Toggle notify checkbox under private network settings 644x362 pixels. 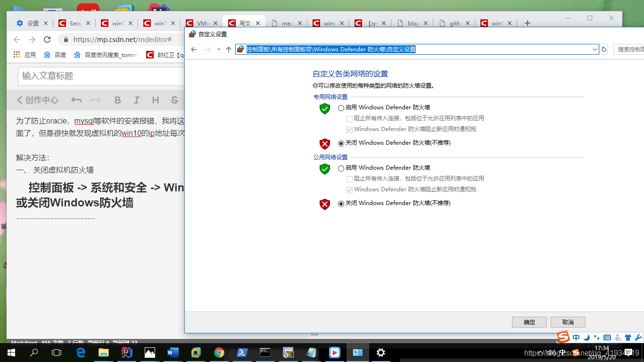pyautogui.click(x=349, y=130)
